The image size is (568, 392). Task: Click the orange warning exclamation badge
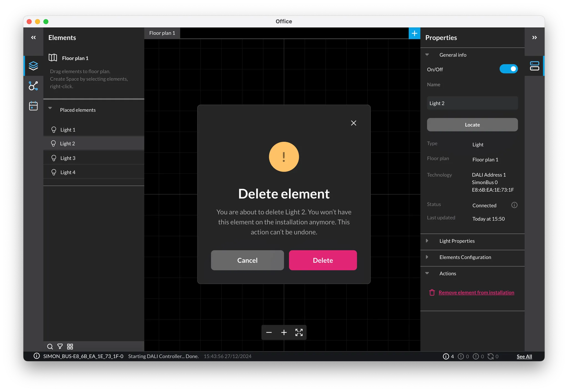[x=284, y=157]
